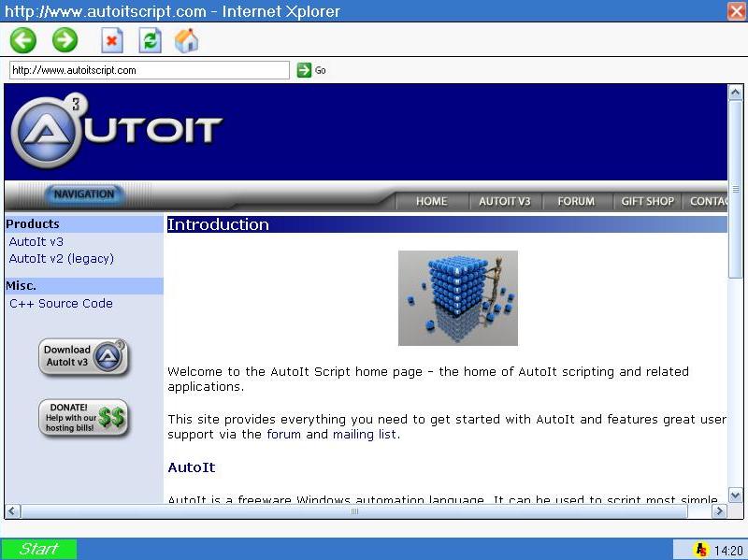The height and width of the screenshot is (560, 748).
Task: Click the blue cubes introduction image
Action: click(458, 298)
